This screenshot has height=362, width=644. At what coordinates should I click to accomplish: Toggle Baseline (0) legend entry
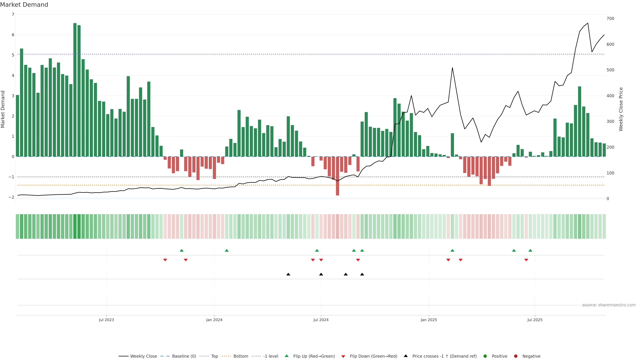tap(184, 356)
